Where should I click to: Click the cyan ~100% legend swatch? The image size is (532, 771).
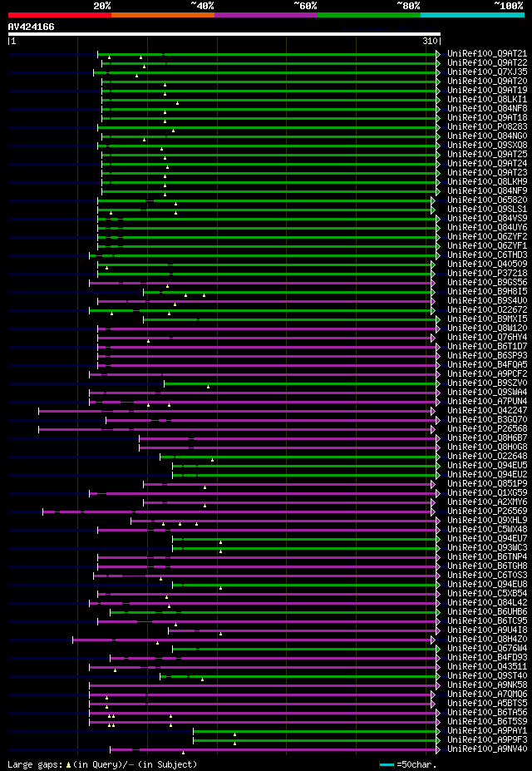[472, 15]
